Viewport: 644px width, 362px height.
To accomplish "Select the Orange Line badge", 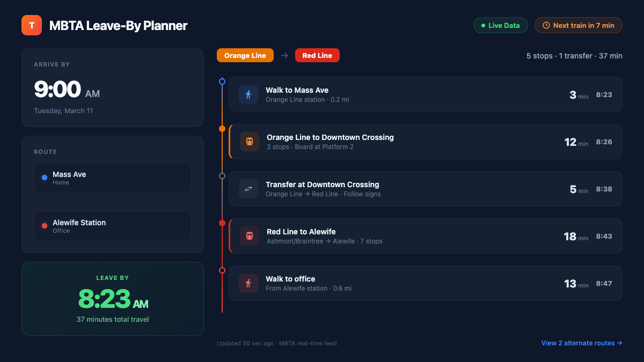I will (x=245, y=55).
